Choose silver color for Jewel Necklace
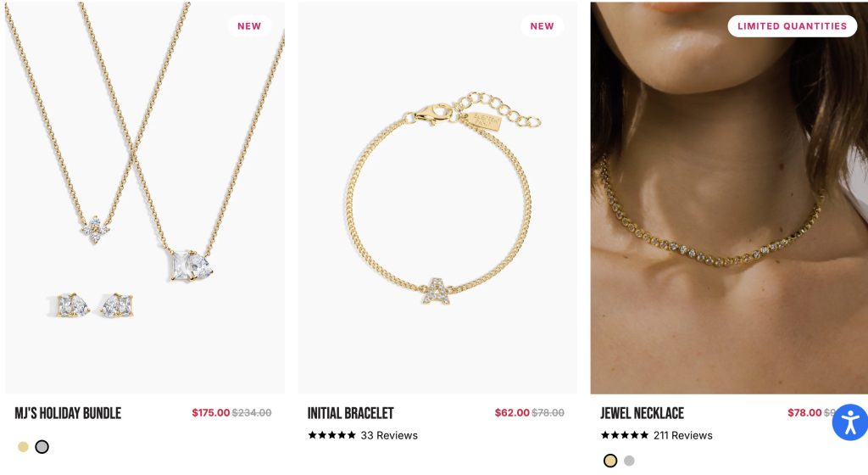This screenshot has width=868, height=475. click(x=629, y=461)
